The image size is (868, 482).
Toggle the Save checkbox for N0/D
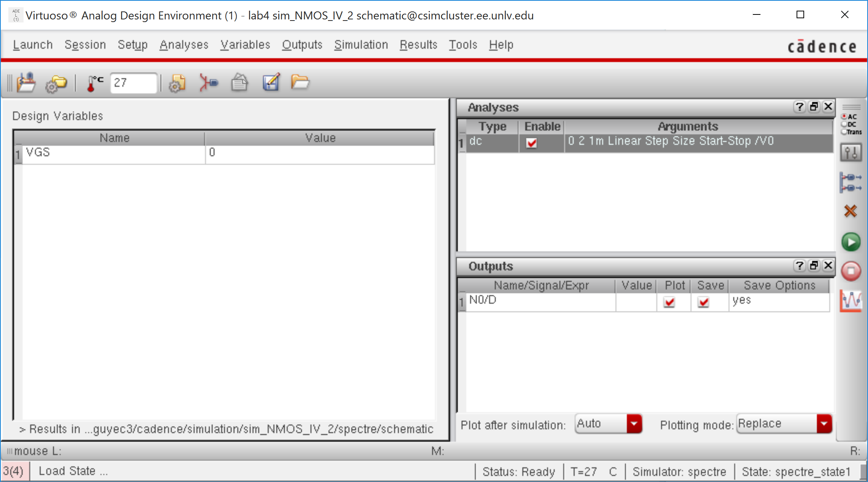pyautogui.click(x=703, y=302)
